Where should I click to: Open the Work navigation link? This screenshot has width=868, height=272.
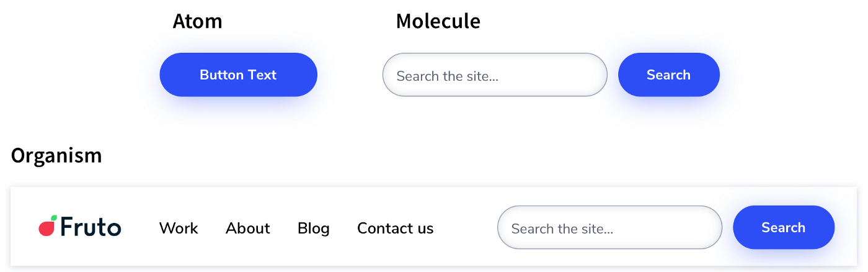(179, 229)
